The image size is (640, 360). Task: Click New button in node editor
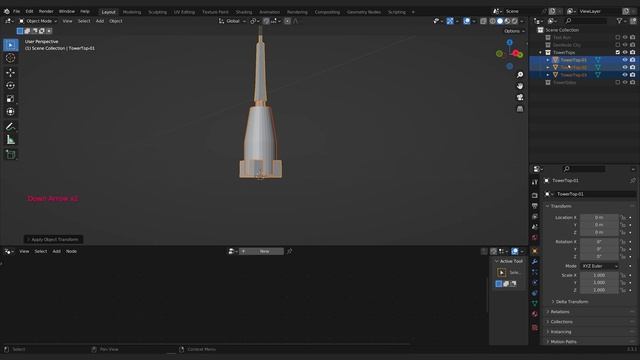coord(261,251)
